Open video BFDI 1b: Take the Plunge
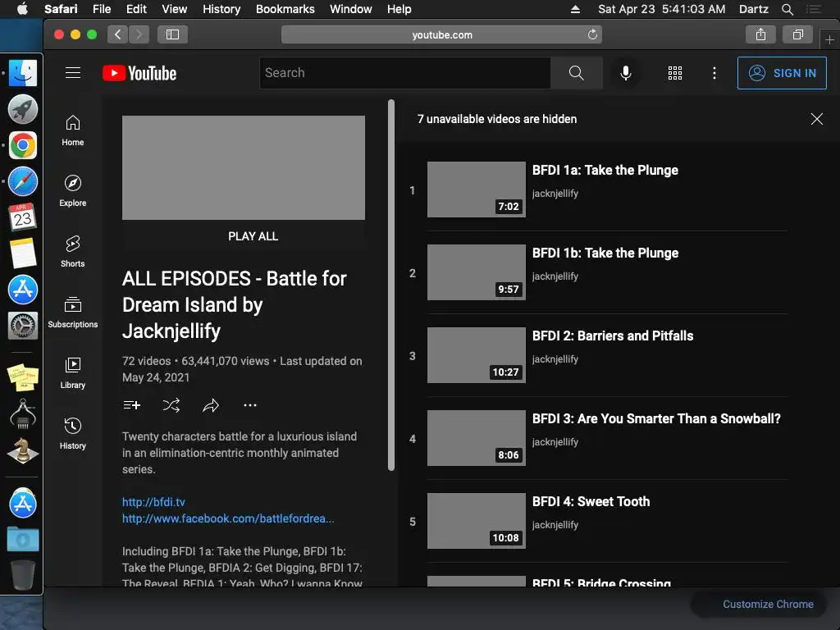The image size is (840, 630). 605,253
